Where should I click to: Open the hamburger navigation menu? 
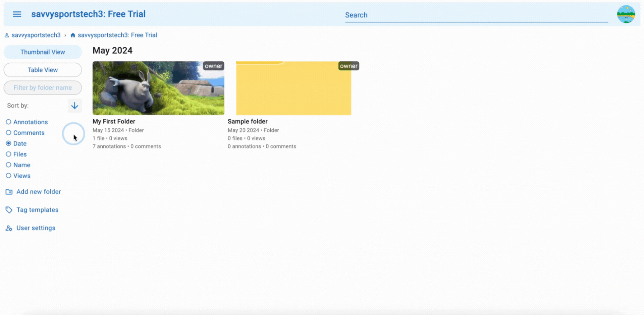pyautogui.click(x=17, y=14)
